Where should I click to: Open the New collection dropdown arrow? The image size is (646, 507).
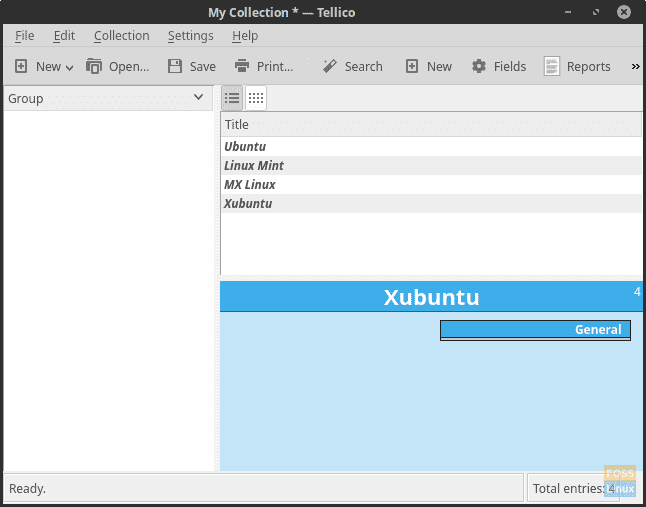69,68
